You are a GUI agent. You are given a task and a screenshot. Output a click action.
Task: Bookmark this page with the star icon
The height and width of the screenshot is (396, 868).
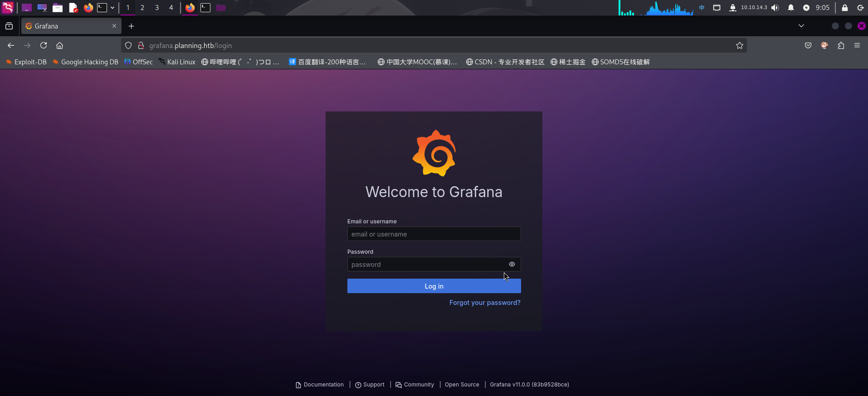pos(740,45)
